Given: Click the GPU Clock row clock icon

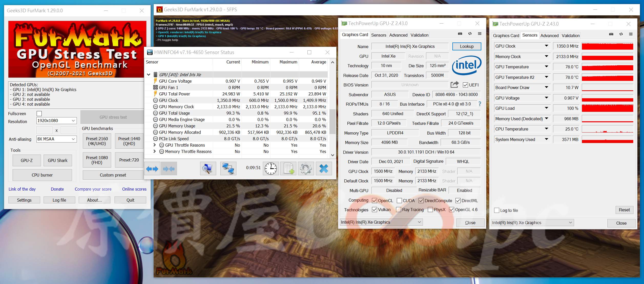Looking at the screenshot, I should (155, 100).
